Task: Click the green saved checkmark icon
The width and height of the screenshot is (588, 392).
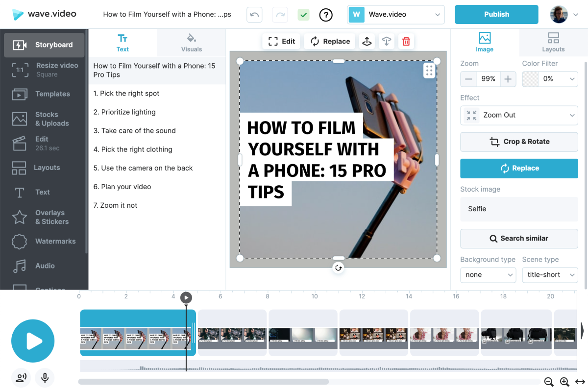Action: (303, 15)
